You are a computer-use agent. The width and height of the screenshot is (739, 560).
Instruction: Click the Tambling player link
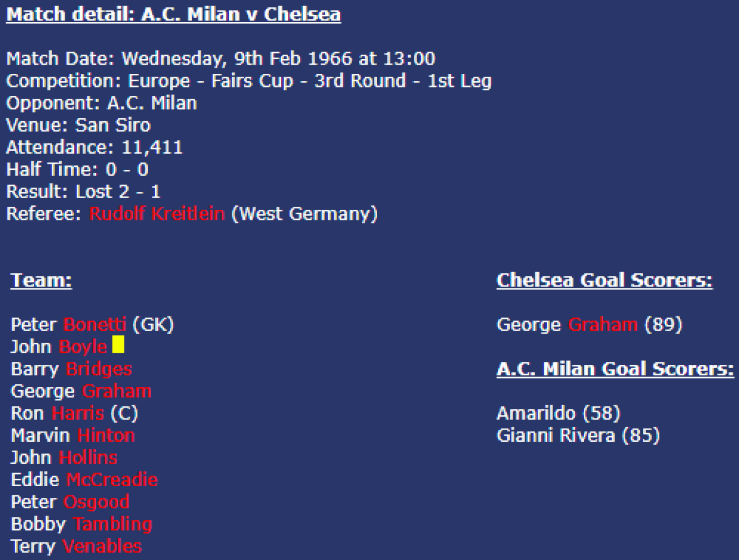pos(113,524)
